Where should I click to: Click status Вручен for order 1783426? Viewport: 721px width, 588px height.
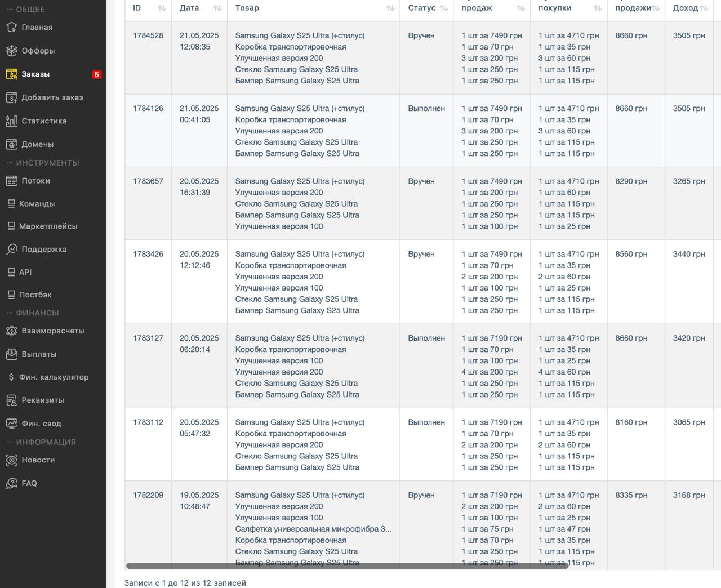(x=421, y=254)
